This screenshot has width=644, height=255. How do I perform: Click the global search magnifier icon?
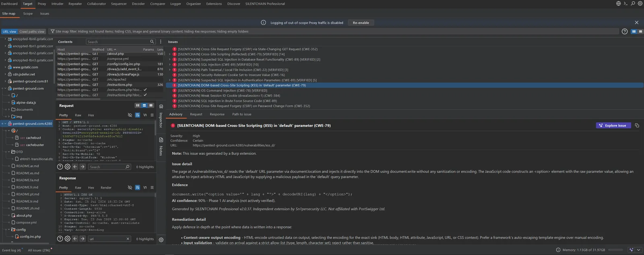tap(633, 4)
